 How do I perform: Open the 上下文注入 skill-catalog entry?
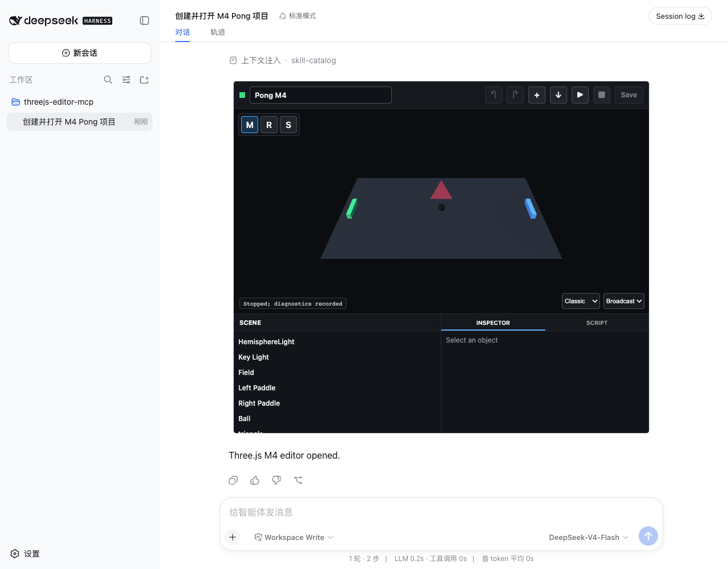[x=283, y=60]
